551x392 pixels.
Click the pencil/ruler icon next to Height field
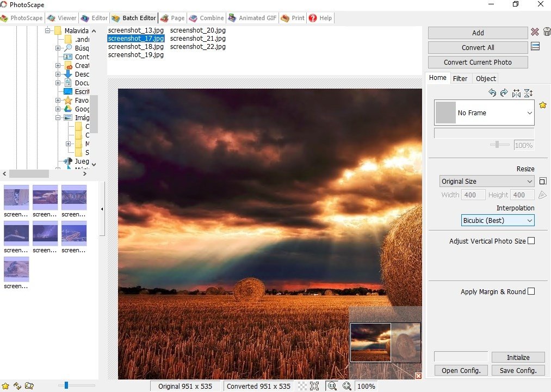542,195
